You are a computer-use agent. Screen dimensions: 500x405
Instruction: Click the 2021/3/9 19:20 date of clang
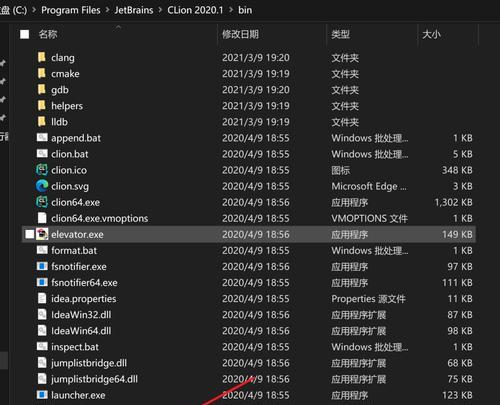pos(256,58)
